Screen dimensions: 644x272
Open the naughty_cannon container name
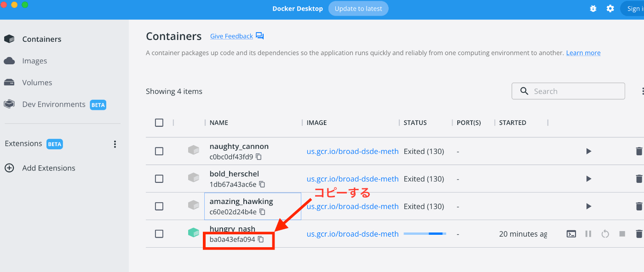[x=239, y=147]
